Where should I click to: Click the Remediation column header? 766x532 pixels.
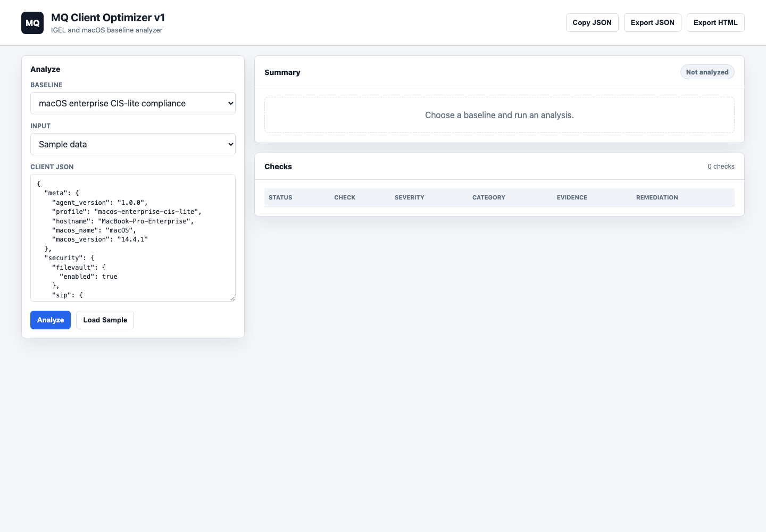click(x=657, y=197)
